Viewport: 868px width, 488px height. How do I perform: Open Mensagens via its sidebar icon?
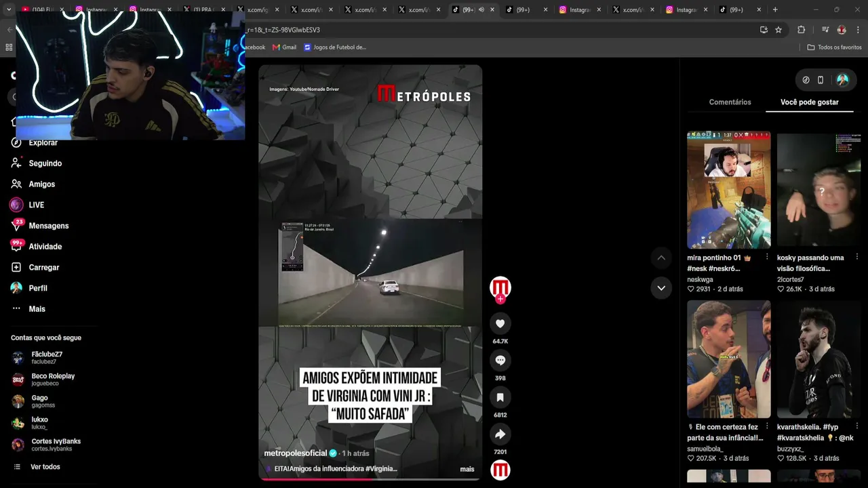16,226
